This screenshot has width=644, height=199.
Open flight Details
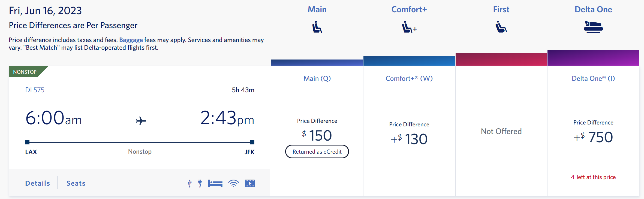[38, 183]
